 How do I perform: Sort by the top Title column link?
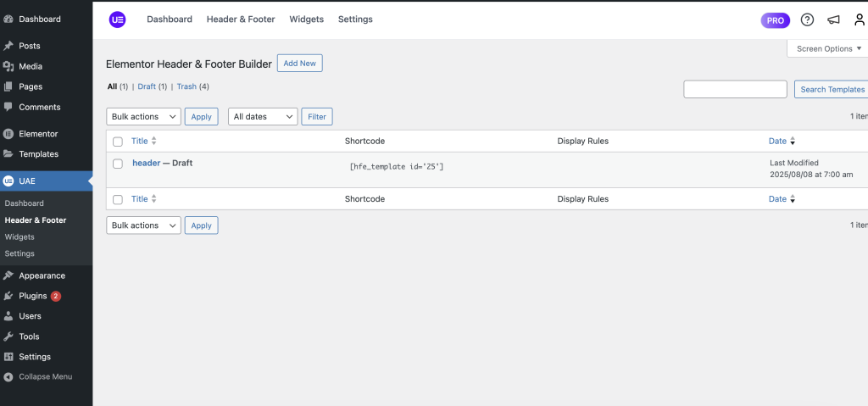tap(140, 142)
